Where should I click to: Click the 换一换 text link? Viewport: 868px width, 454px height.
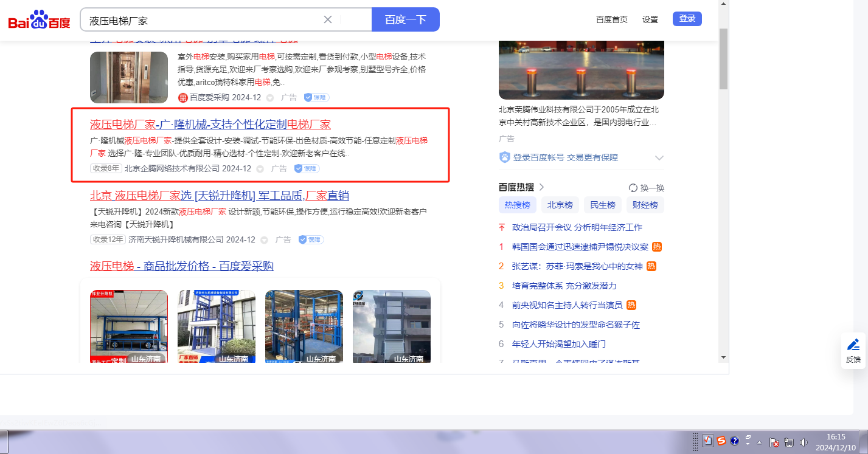point(652,188)
